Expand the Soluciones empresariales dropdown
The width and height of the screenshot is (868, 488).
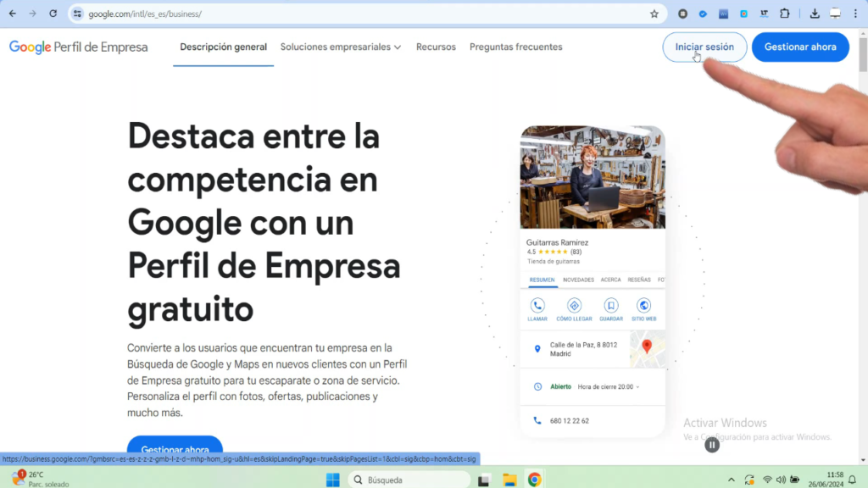pyautogui.click(x=340, y=47)
